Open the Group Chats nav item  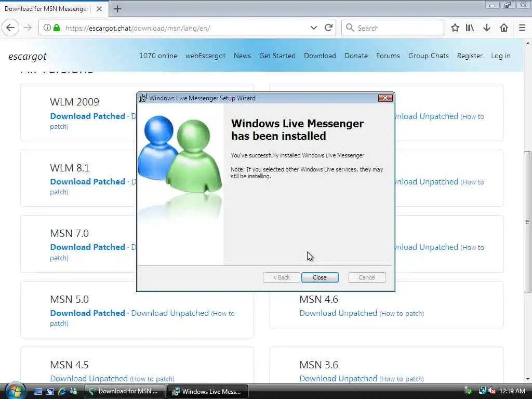[429, 56]
